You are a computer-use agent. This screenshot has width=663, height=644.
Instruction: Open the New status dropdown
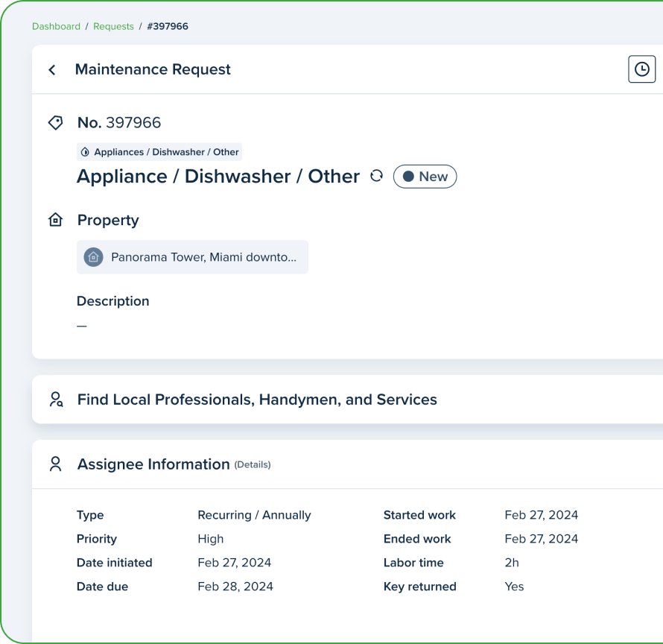(x=425, y=176)
